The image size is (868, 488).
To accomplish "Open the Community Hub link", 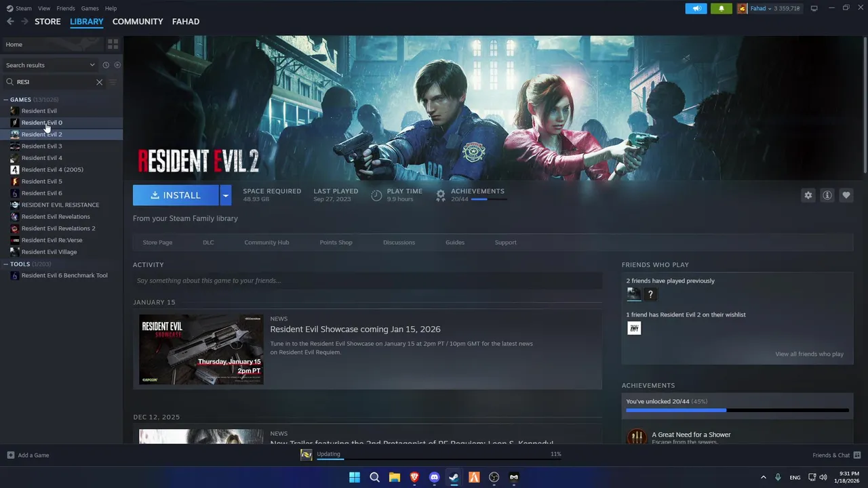I will point(267,243).
